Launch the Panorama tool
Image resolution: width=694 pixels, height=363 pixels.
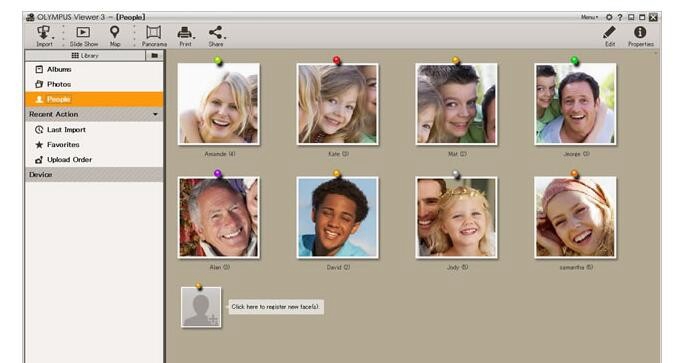click(154, 36)
